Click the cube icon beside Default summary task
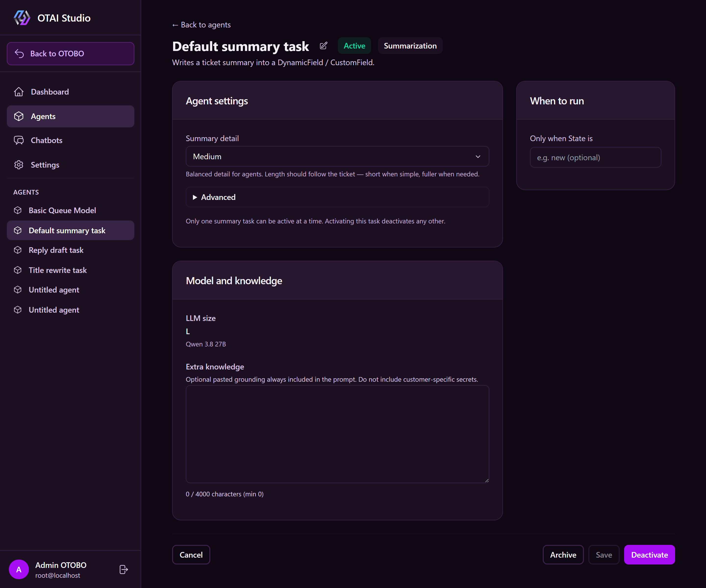 [x=18, y=230]
